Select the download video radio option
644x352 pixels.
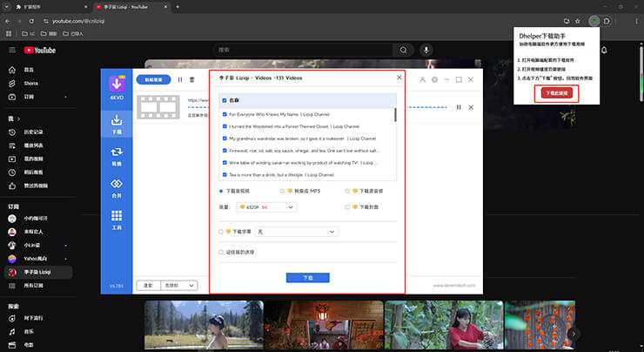(221, 191)
